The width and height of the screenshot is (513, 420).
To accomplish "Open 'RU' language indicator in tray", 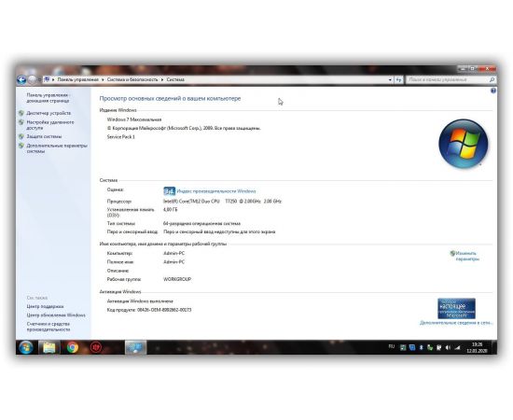I will coord(392,346).
